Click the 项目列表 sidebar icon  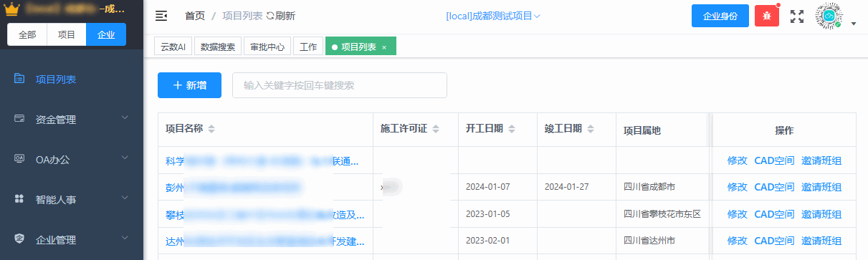[19, 79]
